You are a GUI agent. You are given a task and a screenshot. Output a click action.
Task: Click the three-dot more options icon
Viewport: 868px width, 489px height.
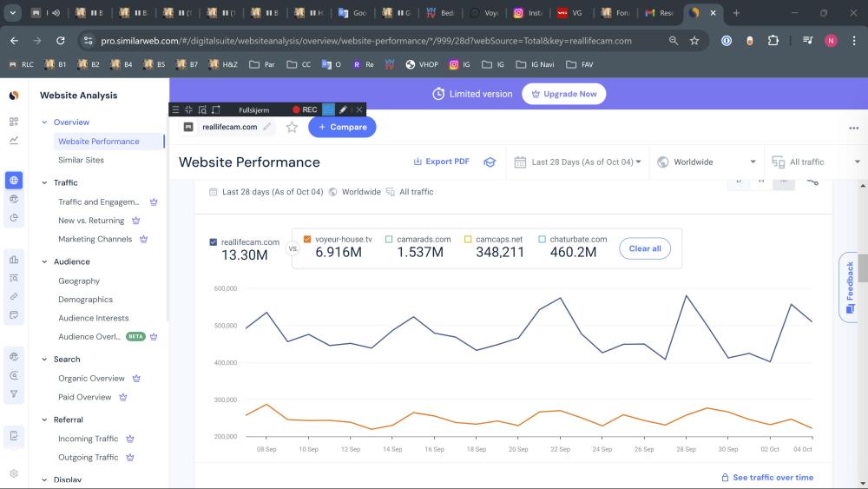click(853, 128)
